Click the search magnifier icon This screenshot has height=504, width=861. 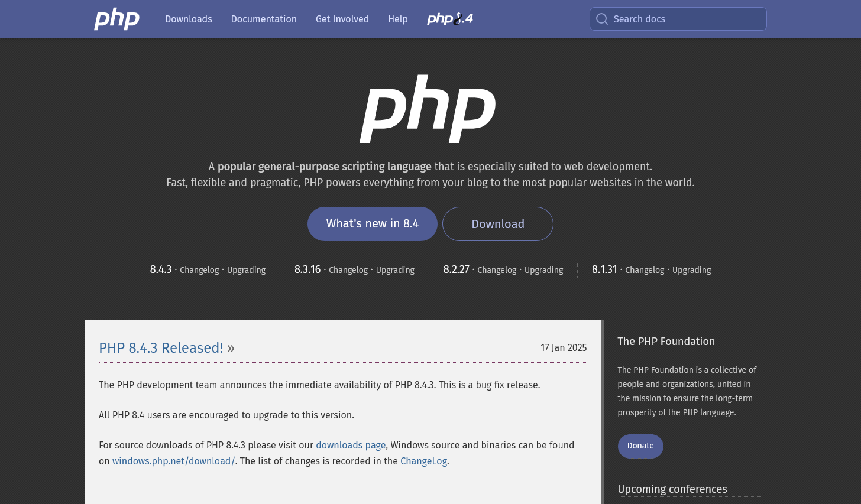[x=602, y=19]
